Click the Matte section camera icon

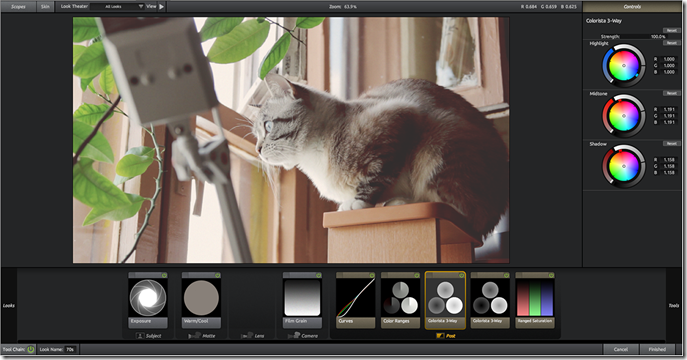point(195,335)
